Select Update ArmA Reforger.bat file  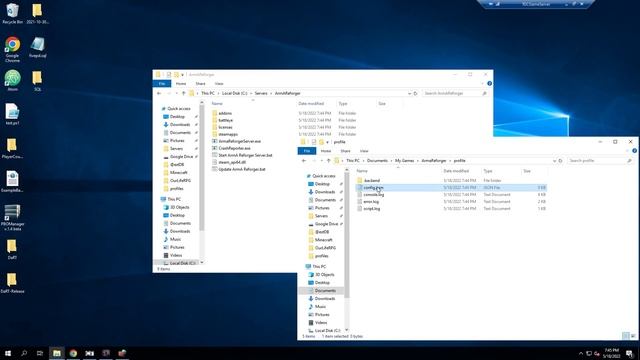tap(242, 169)
